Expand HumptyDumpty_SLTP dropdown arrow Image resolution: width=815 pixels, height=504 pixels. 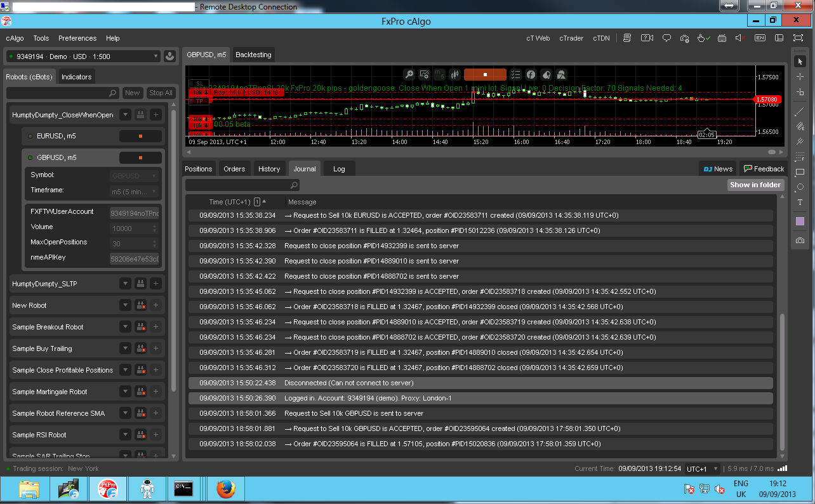(x=125, y=284)
